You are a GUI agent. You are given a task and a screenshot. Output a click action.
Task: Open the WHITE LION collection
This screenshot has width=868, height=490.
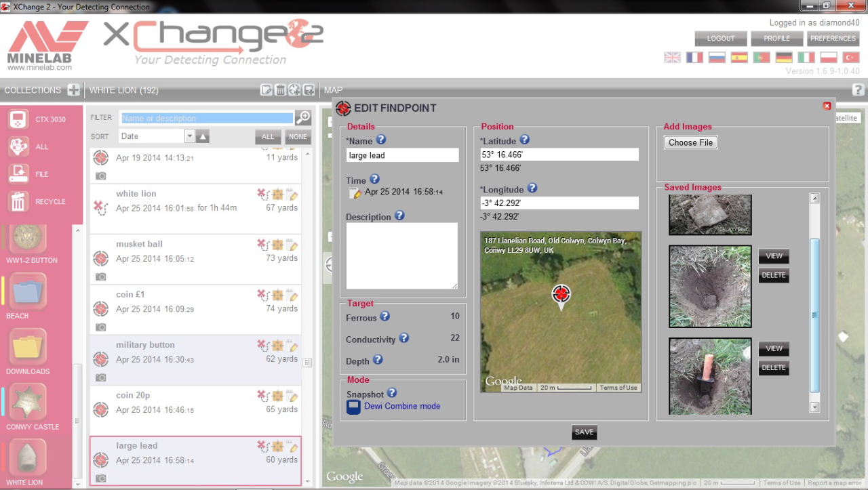point(28,458)
